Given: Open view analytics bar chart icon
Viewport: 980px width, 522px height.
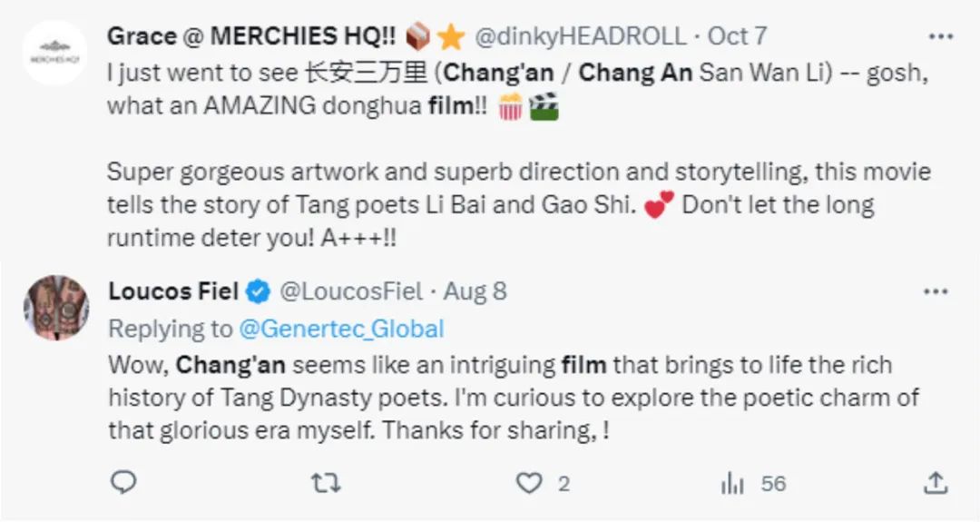Looking at the screenshot, I should [732, 484].
